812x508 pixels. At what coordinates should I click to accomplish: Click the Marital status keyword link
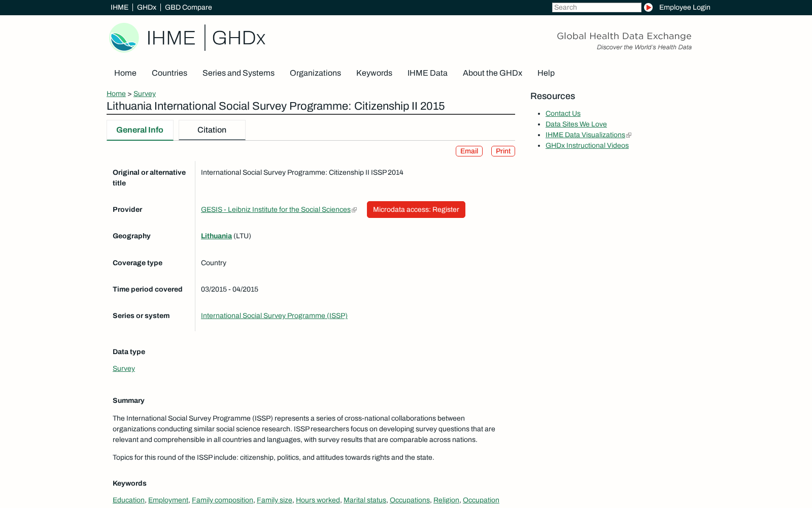coord(365,500)
